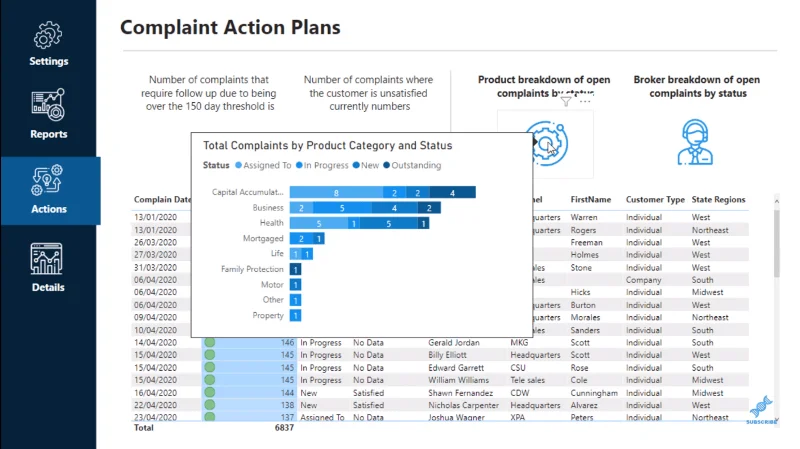This screenshot has width=800, height=449.
Task: Sort by State Regions column header
Action: [718, 199]
